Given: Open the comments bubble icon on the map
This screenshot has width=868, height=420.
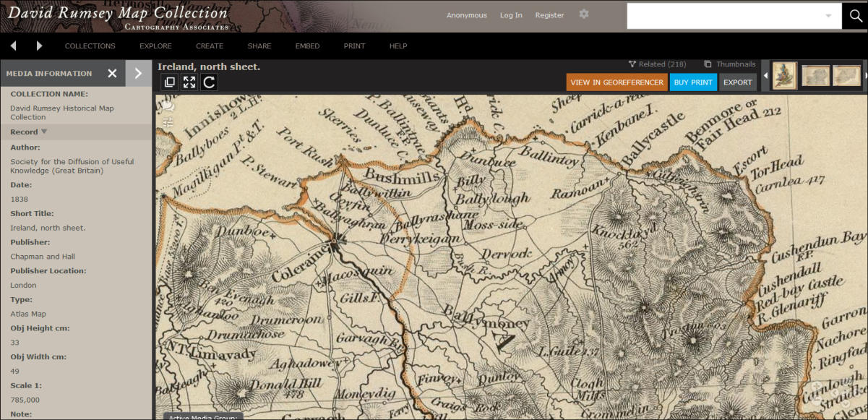Looking at the screenshot, I should tap(168, 107).
